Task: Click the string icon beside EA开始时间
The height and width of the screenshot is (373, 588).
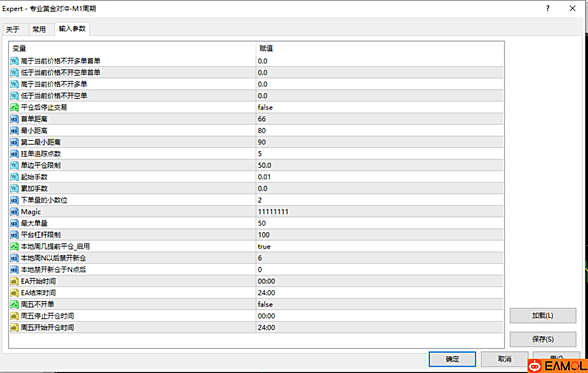Action: click(x=15, y=281)
